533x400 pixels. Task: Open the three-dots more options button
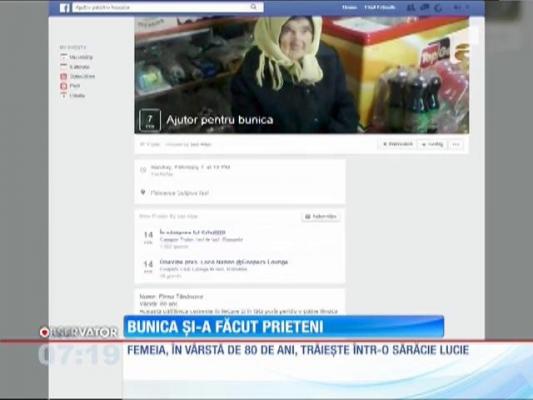(456, 144)
